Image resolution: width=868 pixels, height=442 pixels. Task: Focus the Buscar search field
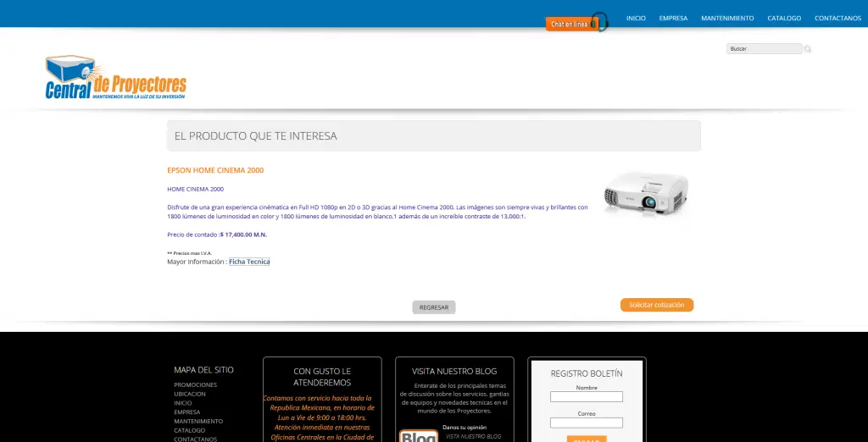pos(764,48)
